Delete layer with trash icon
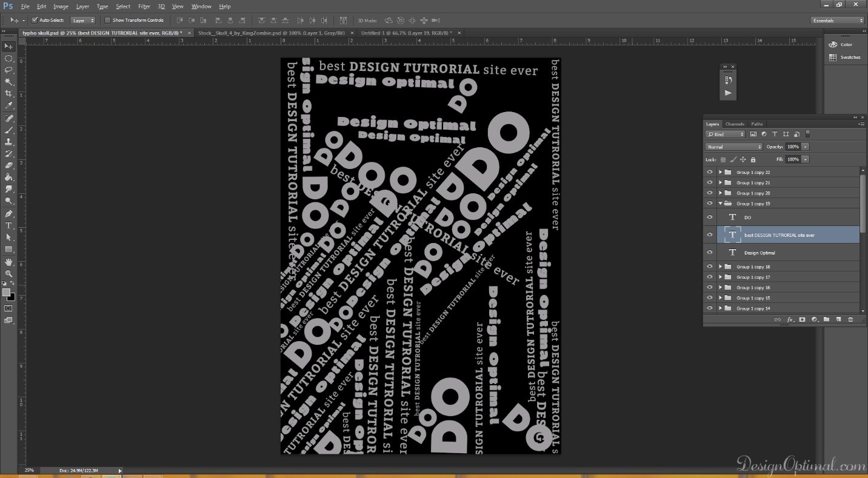 850,319
